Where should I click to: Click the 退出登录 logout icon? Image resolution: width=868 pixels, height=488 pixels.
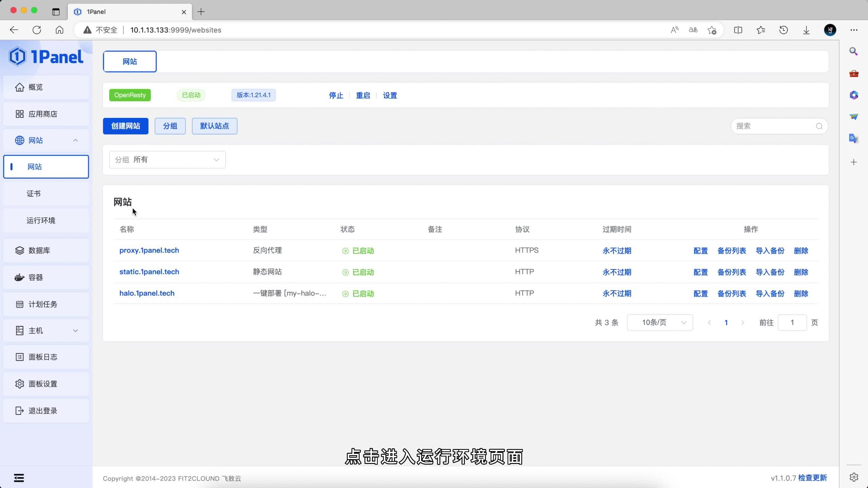click(19, 410)
